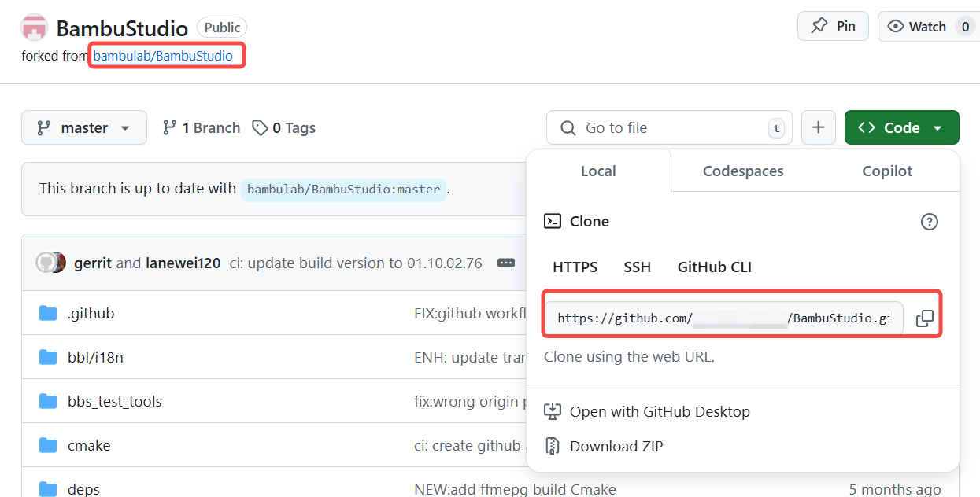Click the terminal icon next to Clone
The height and width of the screenshot is (497, 980).
point(553,221)
